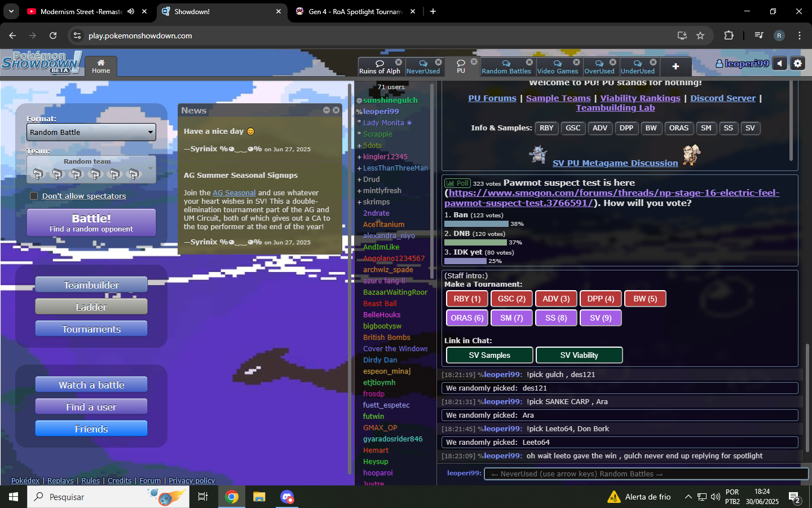Open the Format dropdown Random Battle
Image resolution: width=812 pixels, height=508 pixels.
[x=91, y=132]
